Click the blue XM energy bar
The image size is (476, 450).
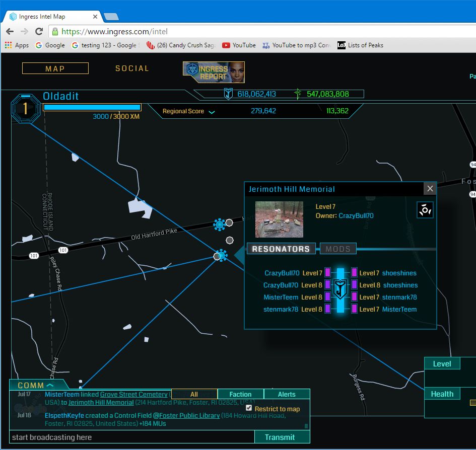(x=92, y=107)
